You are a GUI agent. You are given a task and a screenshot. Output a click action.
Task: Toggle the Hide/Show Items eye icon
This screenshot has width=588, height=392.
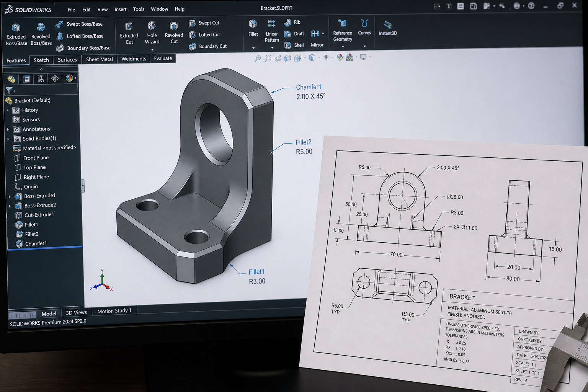coord(326,57)
